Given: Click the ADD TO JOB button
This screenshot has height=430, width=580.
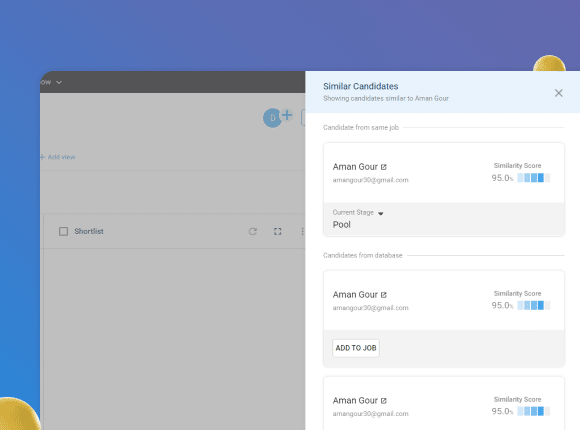Looking at the screenshot, I should click(356, 348).
